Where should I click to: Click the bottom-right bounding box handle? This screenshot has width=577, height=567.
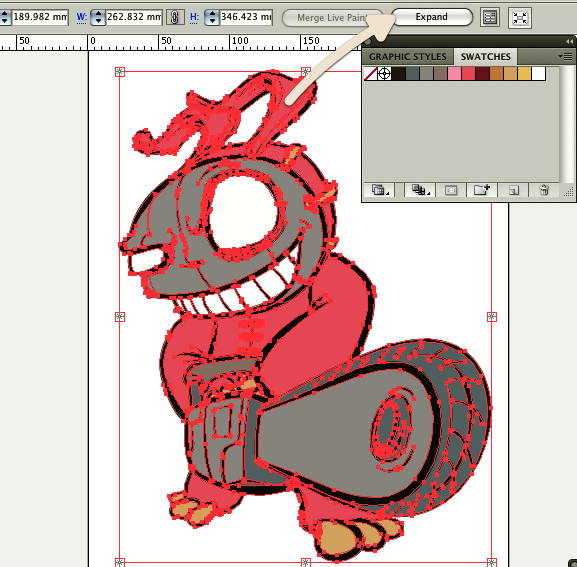[492, 562]
